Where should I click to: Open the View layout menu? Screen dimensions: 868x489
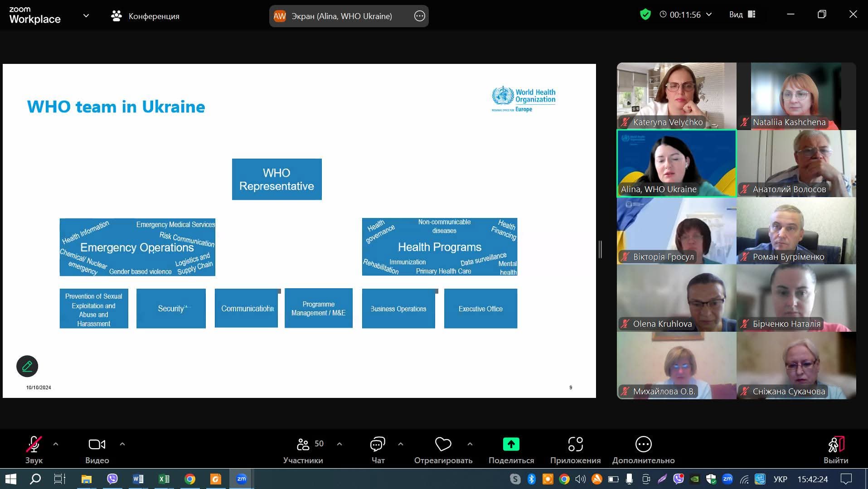742,15
